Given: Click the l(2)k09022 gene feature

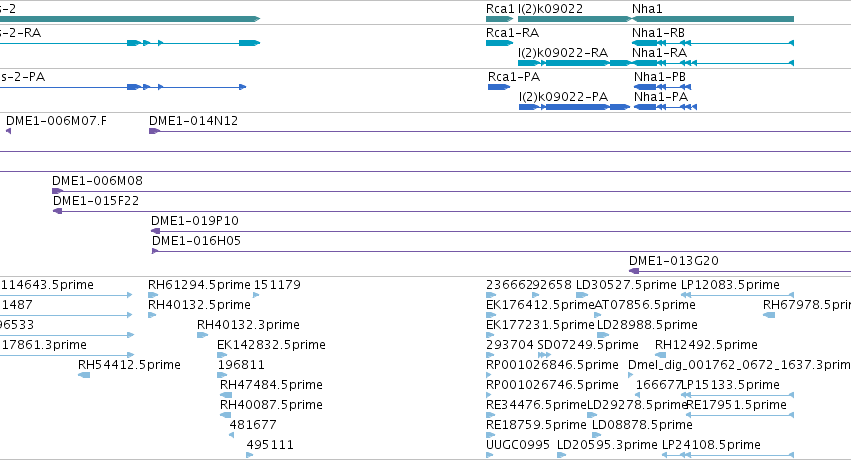Looking at the screenshot, I should (575, 19).
